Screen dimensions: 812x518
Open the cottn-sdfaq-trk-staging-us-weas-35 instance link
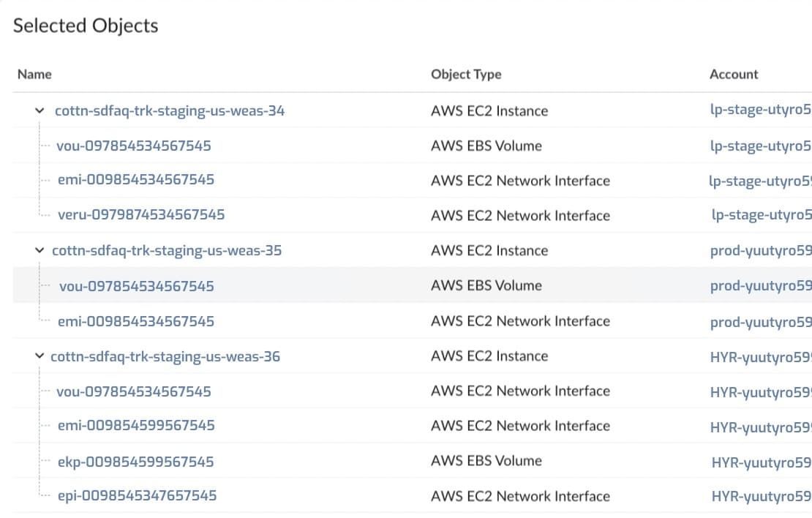pos(167,251)
